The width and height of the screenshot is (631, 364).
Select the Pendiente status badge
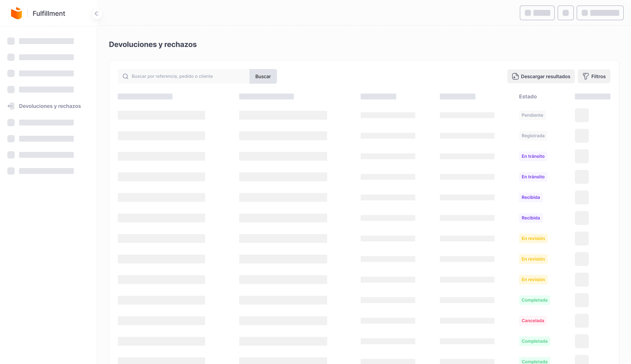pyautogui.click(x=532, y=115)
